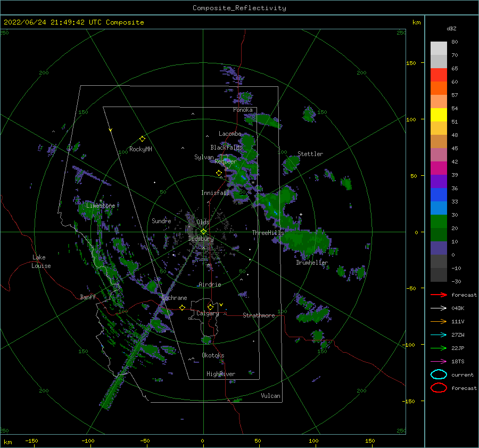Click the pink 45 dBZ color swatch
The height and width of the screenshot is (448, 479).
click(x=439, y=154)
